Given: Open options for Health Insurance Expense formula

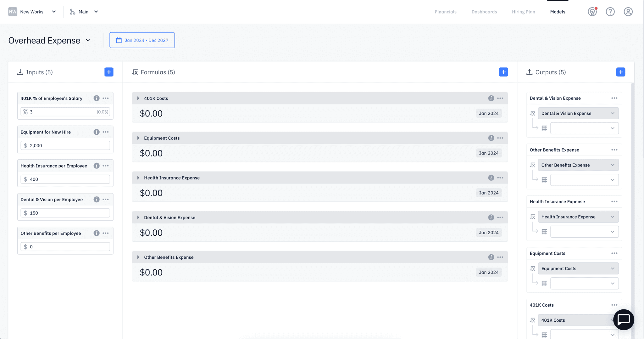Looking at the screenshot, I should (500, 178).
